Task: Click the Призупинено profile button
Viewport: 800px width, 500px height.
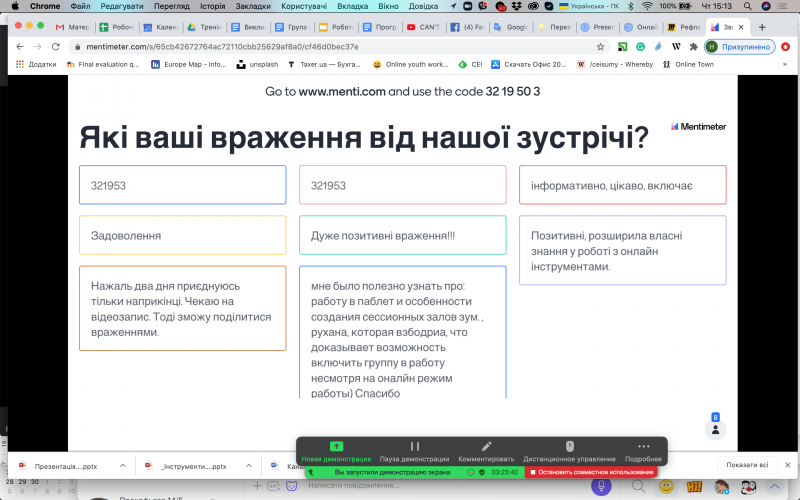Action: (x=740, y=46)
